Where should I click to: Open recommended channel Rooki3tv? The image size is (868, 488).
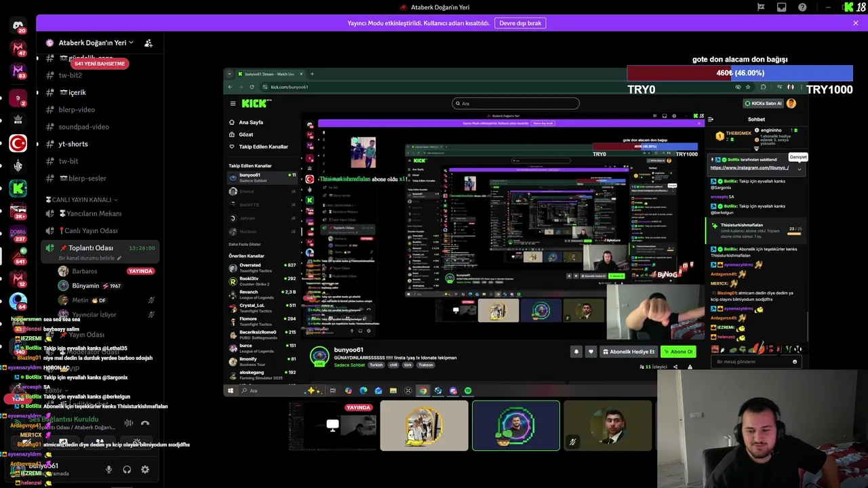click(262, 281)
